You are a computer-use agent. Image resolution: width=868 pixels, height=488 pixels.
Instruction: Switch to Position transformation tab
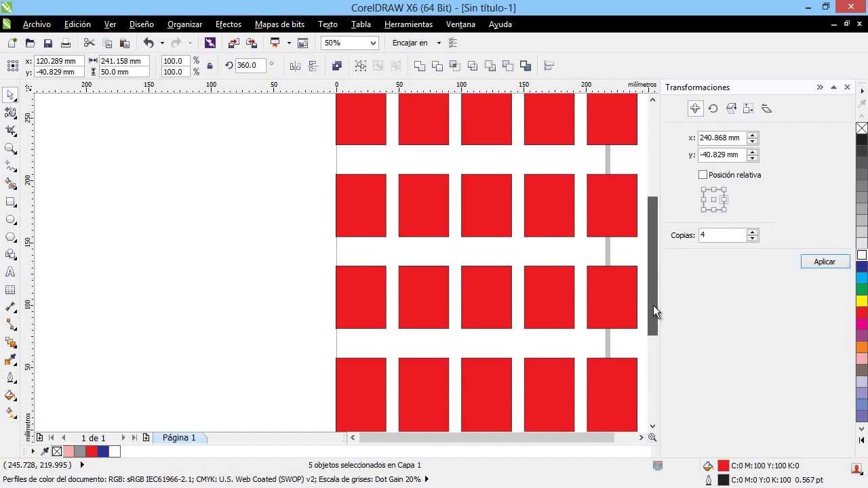(x=695, y=108)
